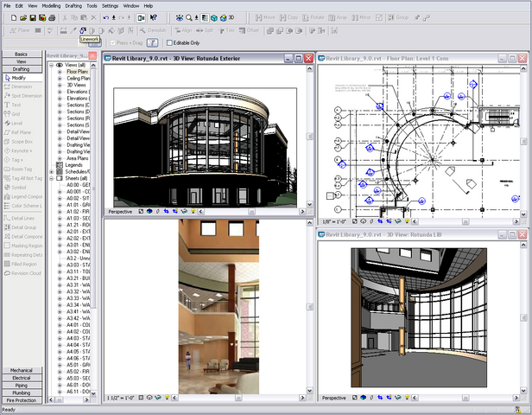The width and height of the screenshot is (532, 415).
Task: Click the What's This help icon
Action: click(x=154, y=17)
